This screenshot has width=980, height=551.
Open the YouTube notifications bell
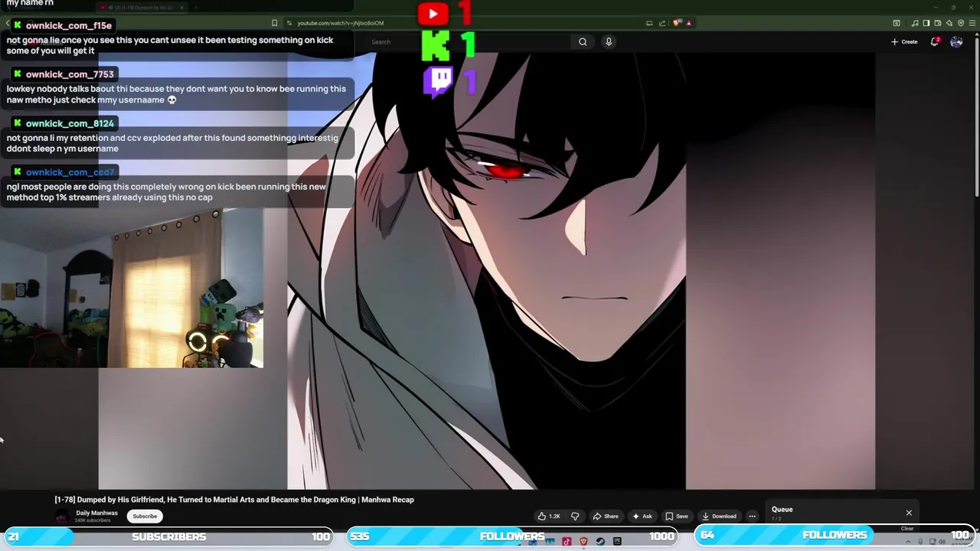[935, 41]
